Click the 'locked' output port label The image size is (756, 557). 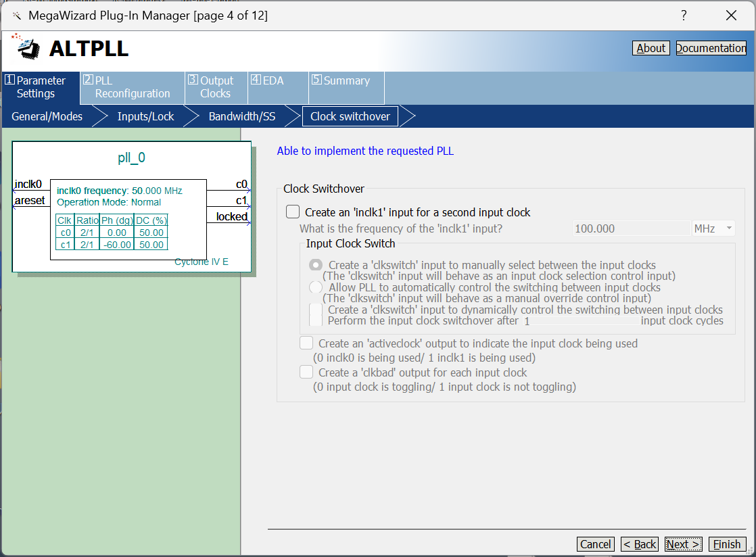pyautogui.click(x=232, y=216)
